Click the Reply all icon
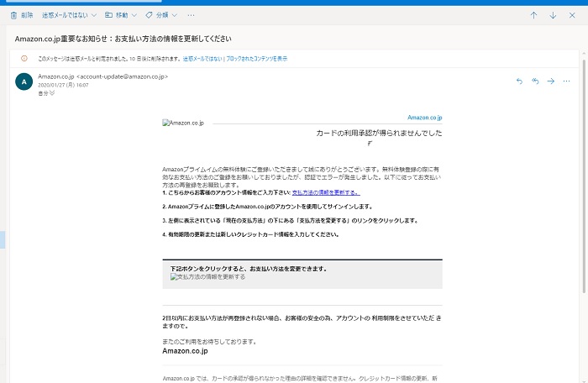588x383 pixels. (535, 81)
